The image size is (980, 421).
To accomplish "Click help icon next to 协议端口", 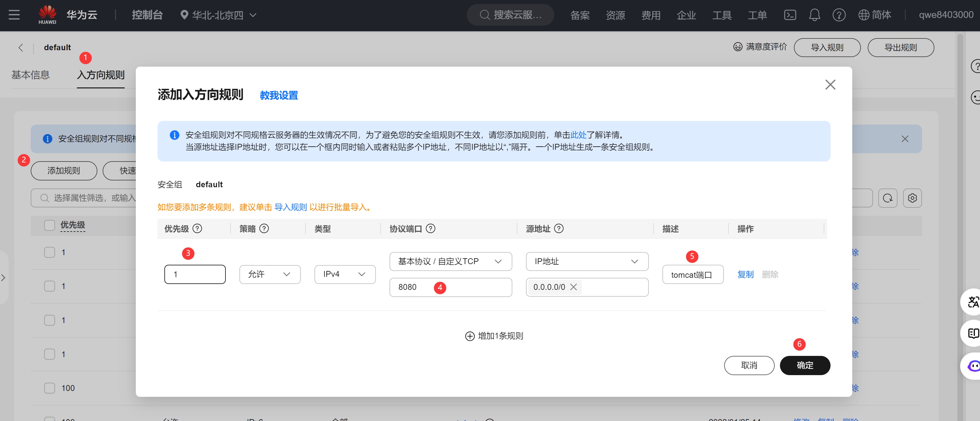I will coord(430,228).
